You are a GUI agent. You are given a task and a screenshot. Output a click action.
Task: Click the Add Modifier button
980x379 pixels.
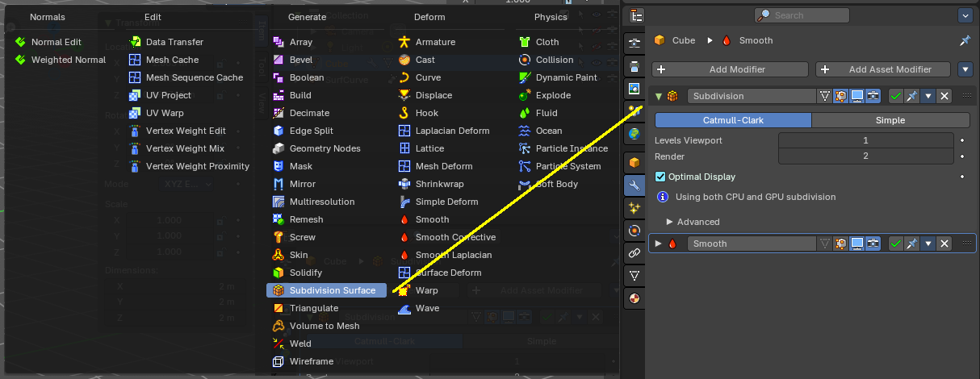tap(730, 69)
